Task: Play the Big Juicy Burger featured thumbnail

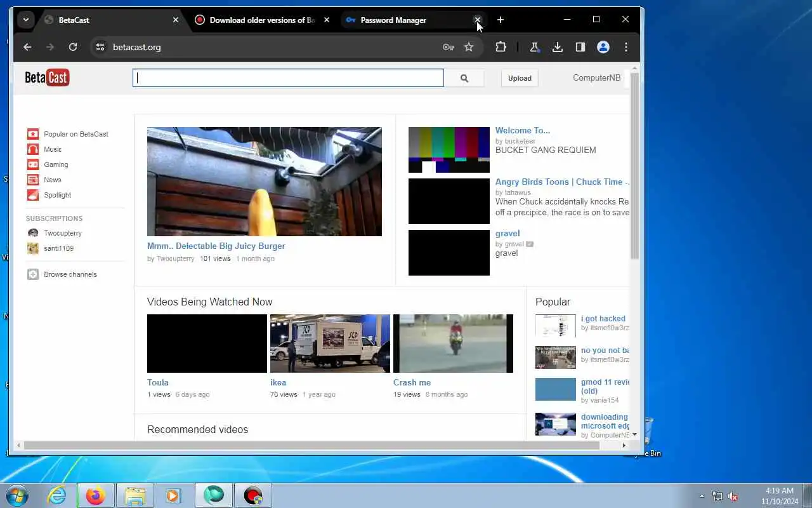Action: coord(265,182)
